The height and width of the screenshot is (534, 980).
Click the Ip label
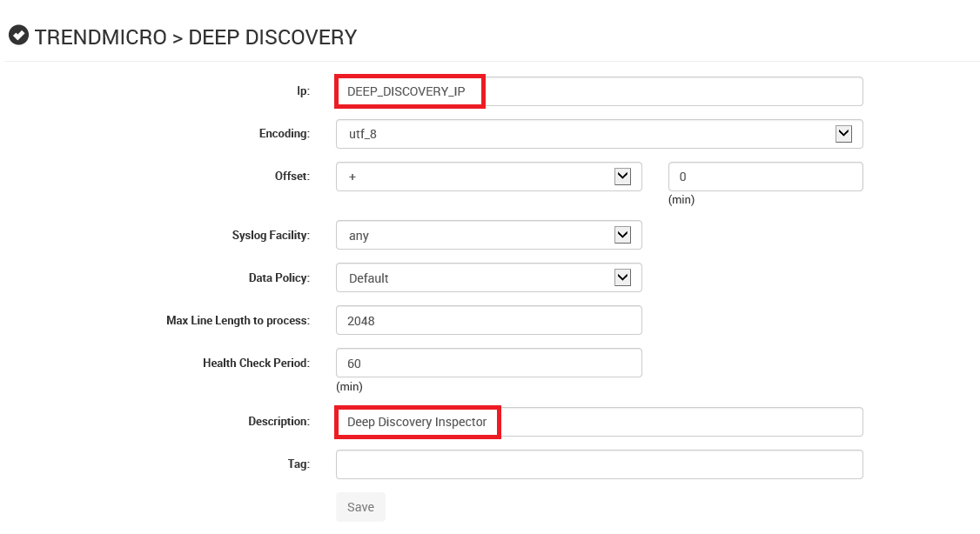pyautogui.click(x=303, y=91)
